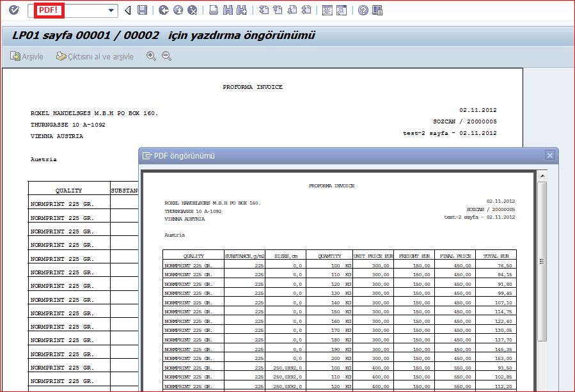Click the Print icon in the toolbar
The image size is (575, 392).
[214, 10]
